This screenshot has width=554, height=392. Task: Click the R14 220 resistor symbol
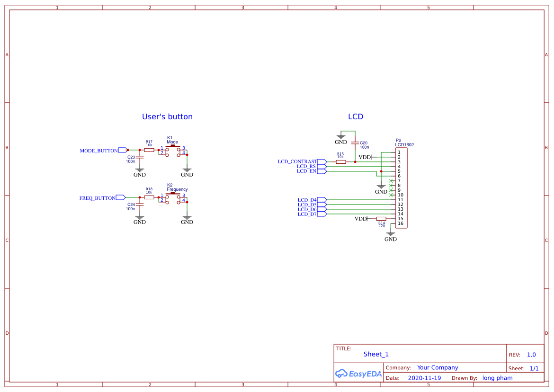381,218
